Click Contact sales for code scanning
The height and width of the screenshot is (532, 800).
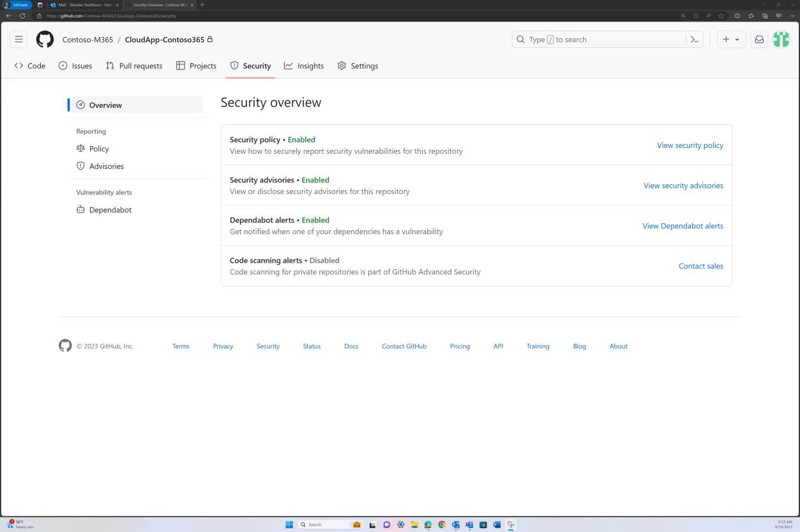point(700,266)
